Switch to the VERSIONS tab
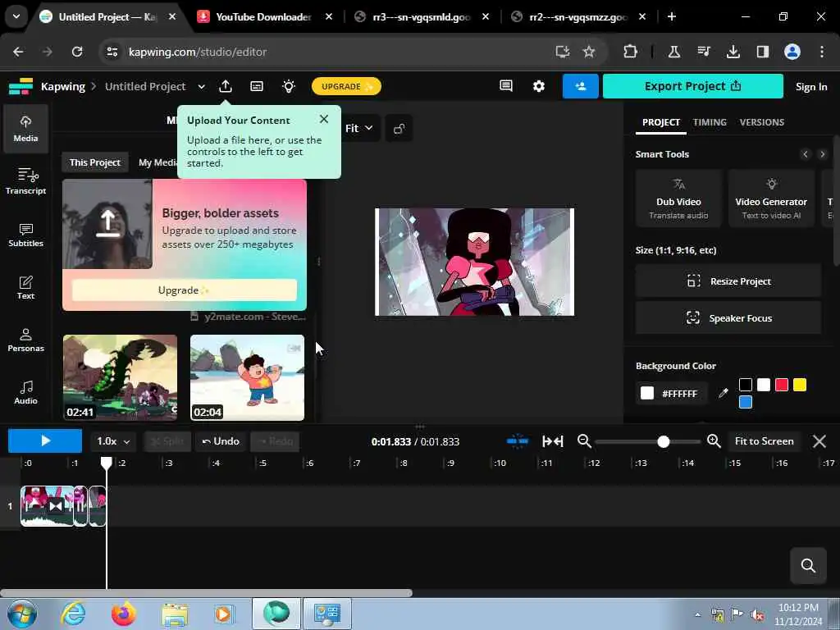840x630 pixels. [761, 122]
